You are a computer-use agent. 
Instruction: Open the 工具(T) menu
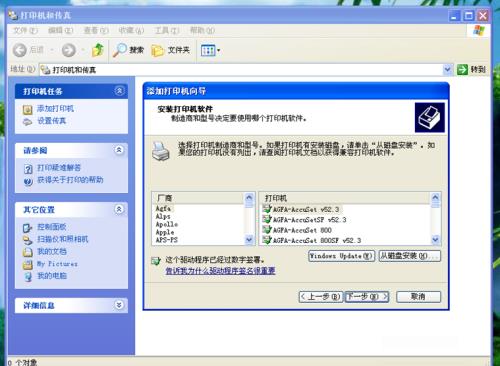coord(167,31)
